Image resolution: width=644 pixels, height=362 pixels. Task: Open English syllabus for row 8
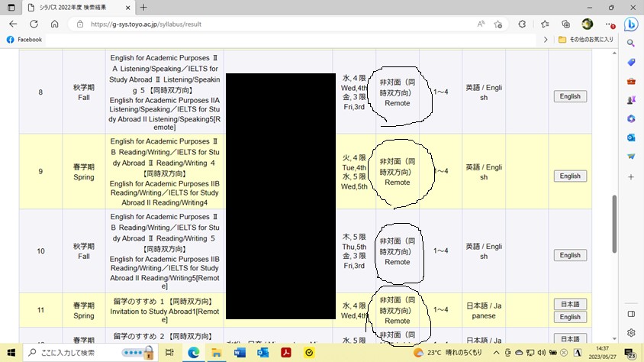point(570,96)
